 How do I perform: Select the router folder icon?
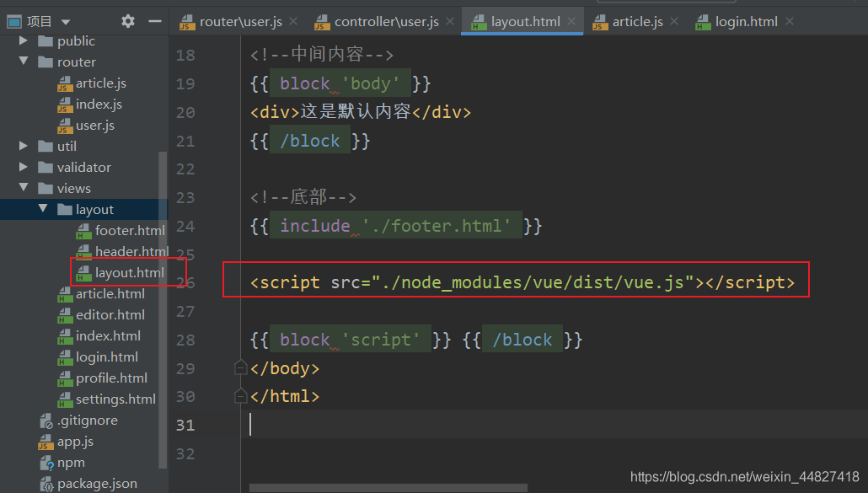pos(46,62)
